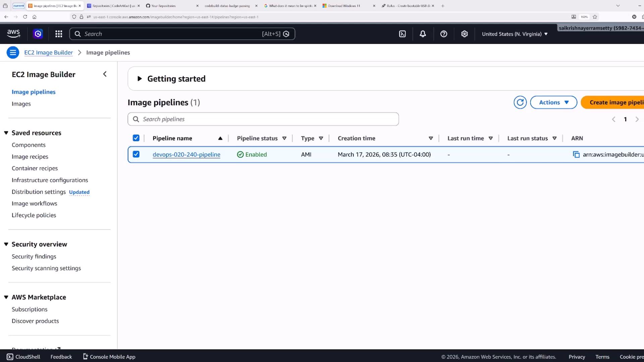Open the Lifecycle policies sidebar link
This screenshot has height=362, width=644.
[x=34, y=215]
